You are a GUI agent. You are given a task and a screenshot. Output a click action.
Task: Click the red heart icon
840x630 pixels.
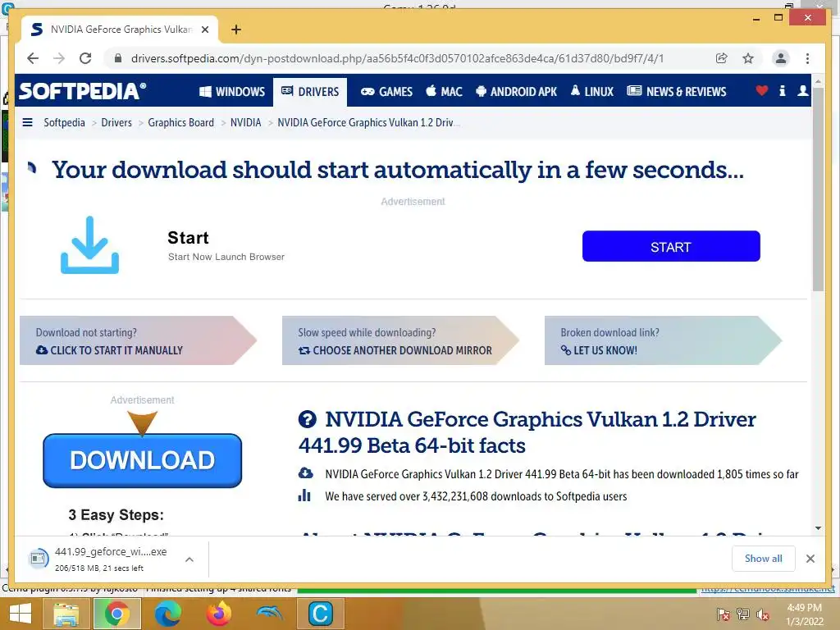(x=762, y=91)
